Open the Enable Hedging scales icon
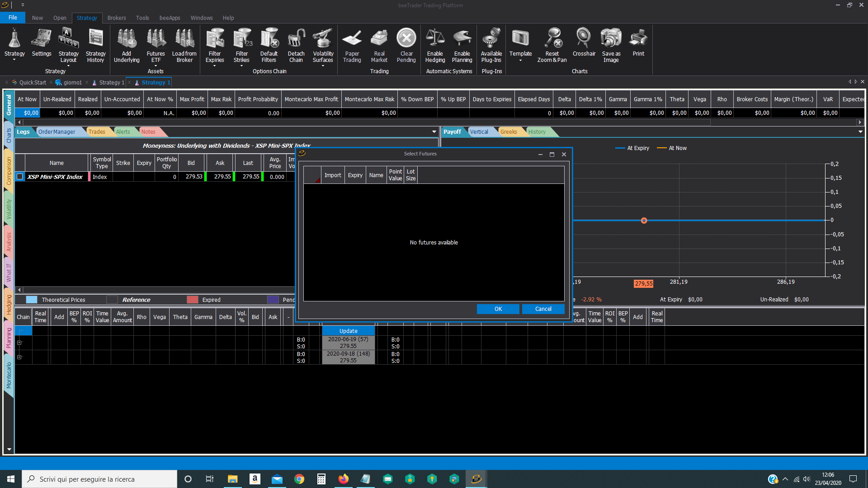This screenshot has width=868, height=488. (435, 45)
